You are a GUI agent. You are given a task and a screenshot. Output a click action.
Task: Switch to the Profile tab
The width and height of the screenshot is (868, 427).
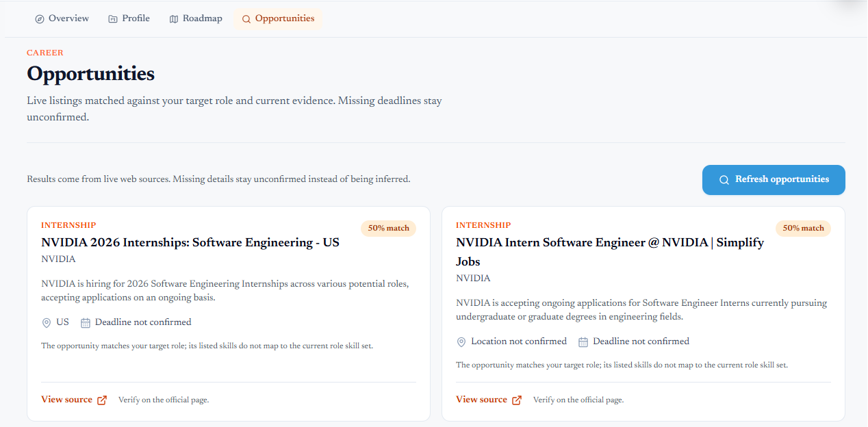[129, 18]
